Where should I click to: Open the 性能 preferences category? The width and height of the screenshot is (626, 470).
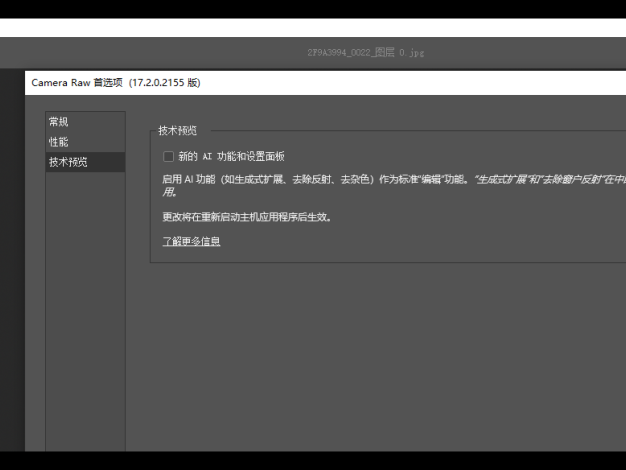[x=85, y=142]
